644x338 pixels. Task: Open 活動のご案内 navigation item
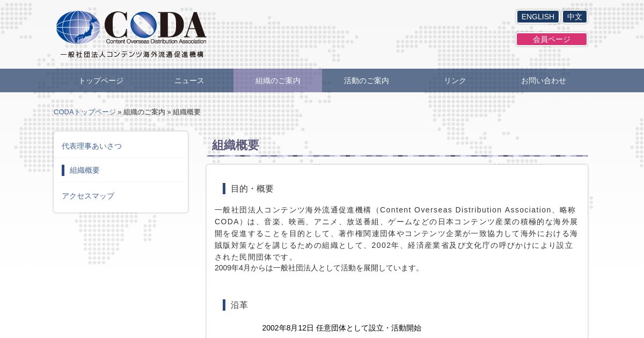pyautogui.click(x=367, y=80)
